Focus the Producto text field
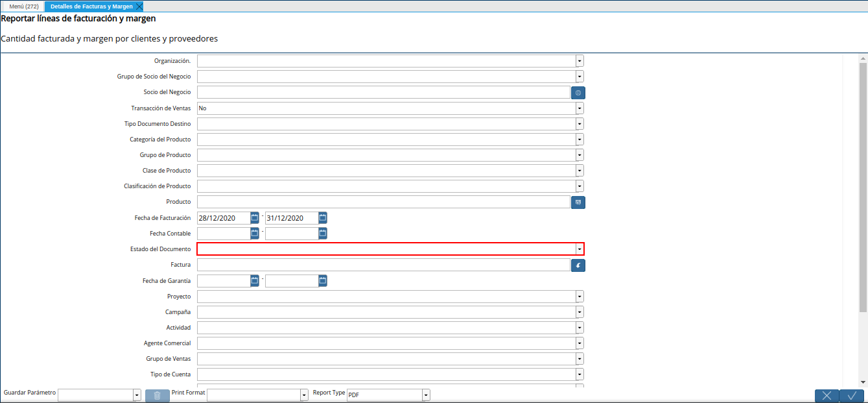 pos(383,202)
